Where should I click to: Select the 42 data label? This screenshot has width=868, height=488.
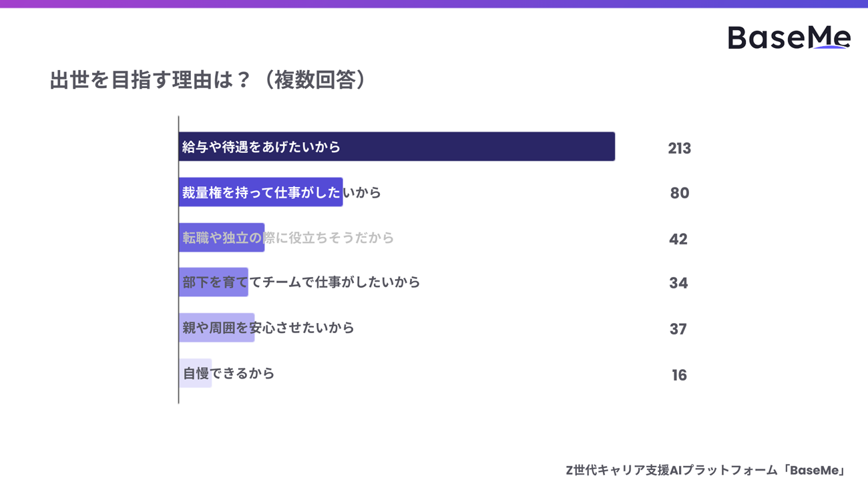pyautogui.click(x=678, y=239)
